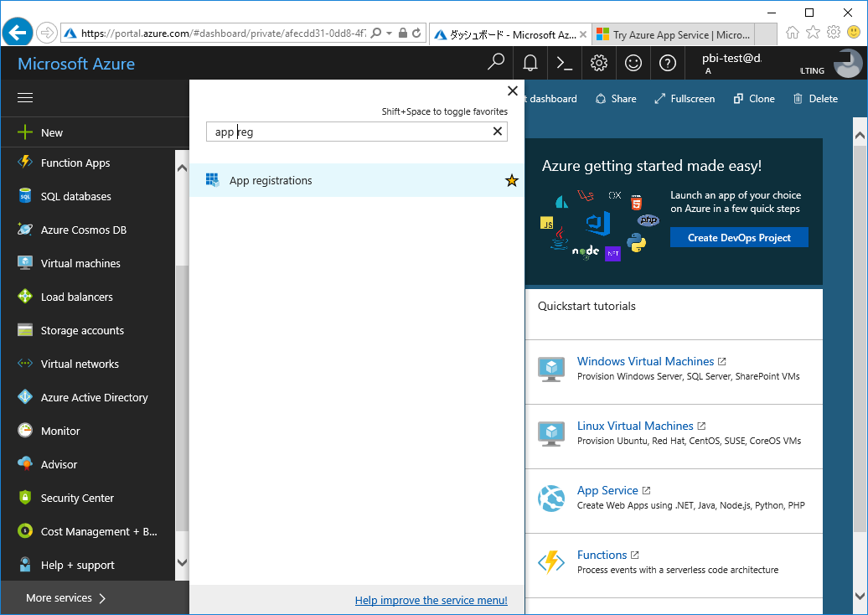Screen dimensions: 868x615
Task: Click the Virtual networks icon
Action: pos(25,364)
